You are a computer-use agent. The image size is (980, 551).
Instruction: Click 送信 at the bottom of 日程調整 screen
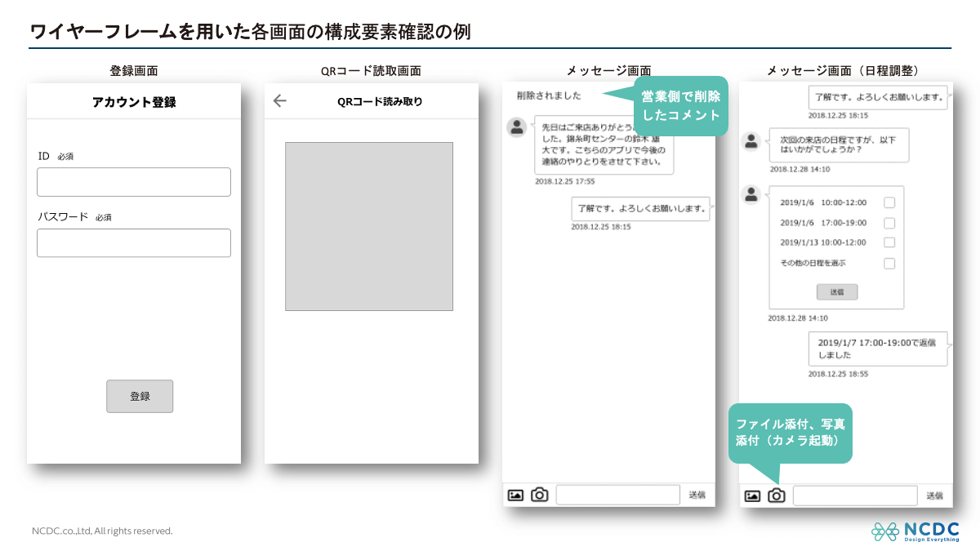pyautogui.click(x=934, y=495)
